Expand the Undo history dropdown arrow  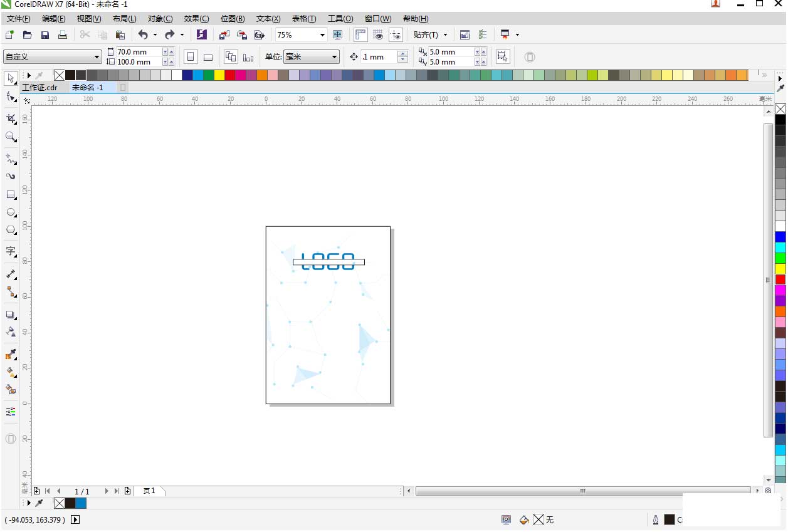click(x=155, y=35)
